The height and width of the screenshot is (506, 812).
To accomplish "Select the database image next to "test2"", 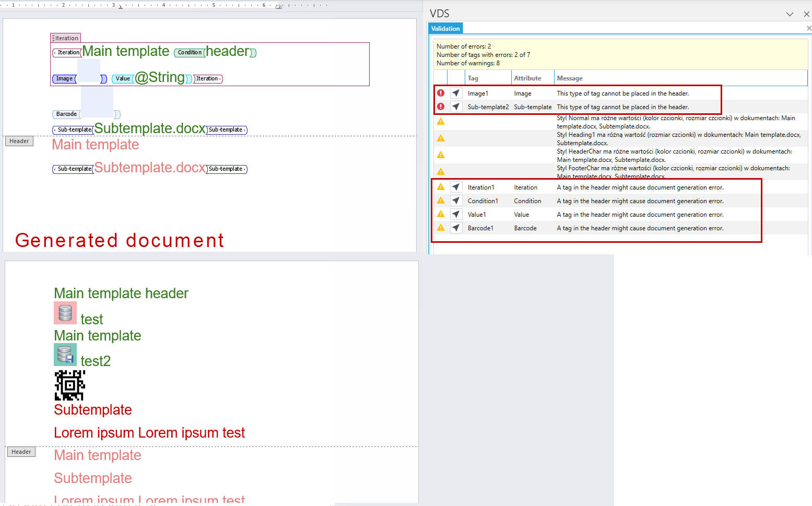I will pos(65,355).
